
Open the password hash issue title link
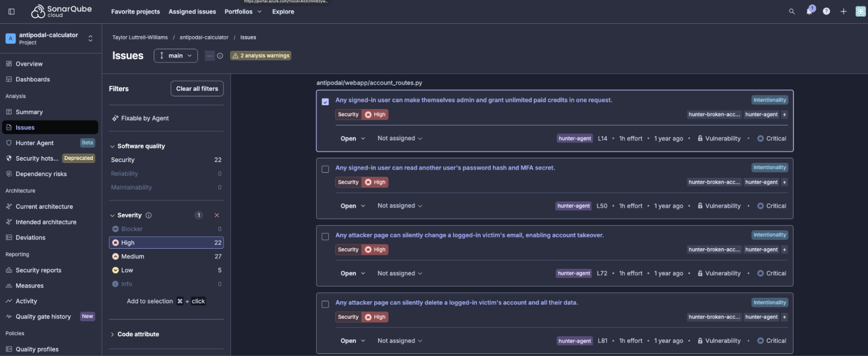tap(445, 168)
